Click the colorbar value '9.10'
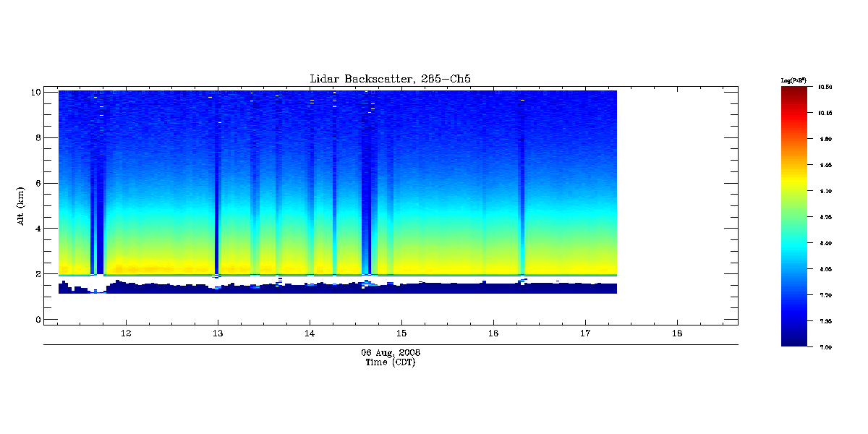868x434 pixels. point(825,191)
